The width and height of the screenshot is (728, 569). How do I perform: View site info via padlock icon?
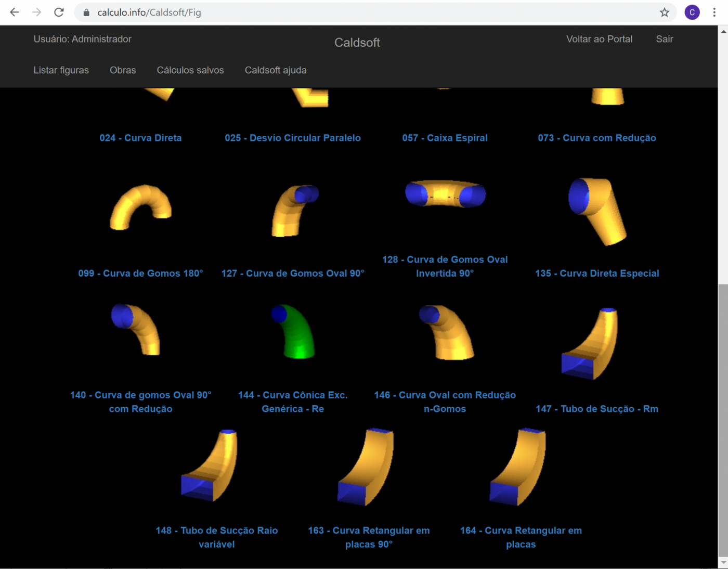point(86,12)
